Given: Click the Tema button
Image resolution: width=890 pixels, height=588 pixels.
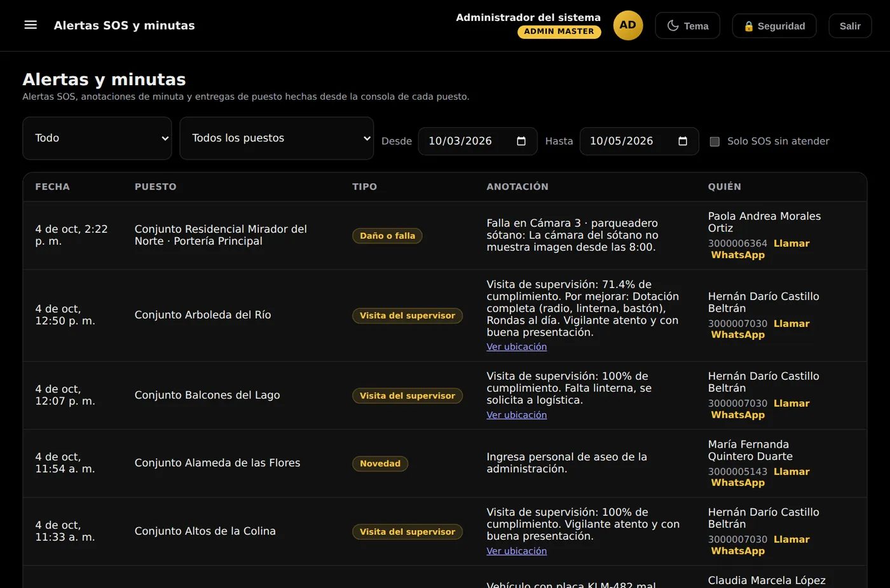Looking at the screenshot, I should coord(688,26).
